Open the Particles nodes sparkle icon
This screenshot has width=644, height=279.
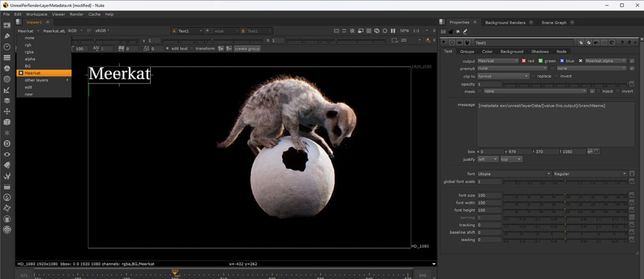point(7,133)
